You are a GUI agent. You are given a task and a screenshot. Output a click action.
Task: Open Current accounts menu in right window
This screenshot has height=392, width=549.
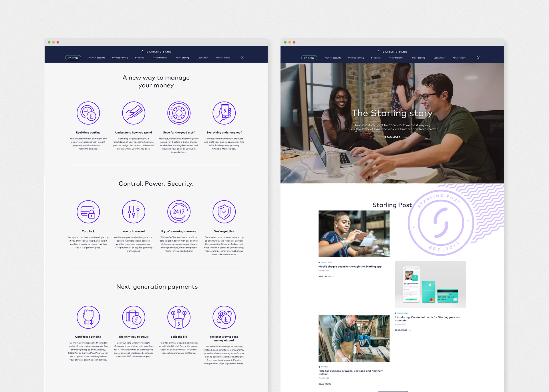333,58
